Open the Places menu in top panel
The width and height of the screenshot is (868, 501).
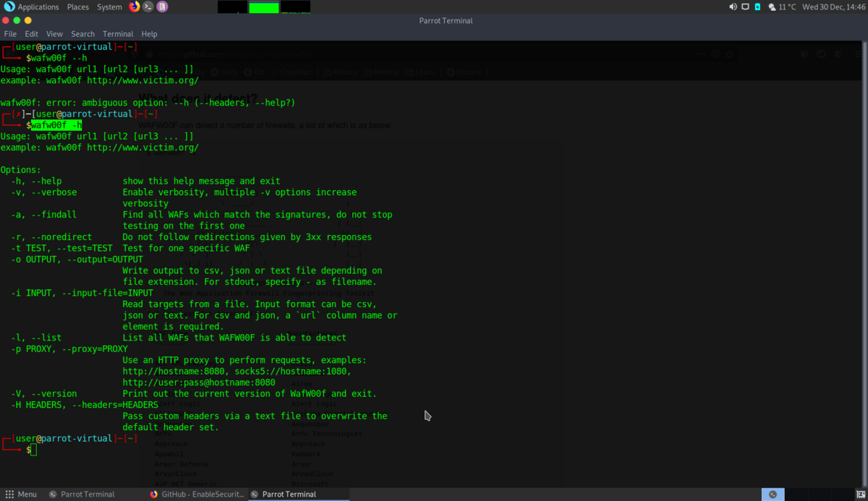[x=77, y=7]
